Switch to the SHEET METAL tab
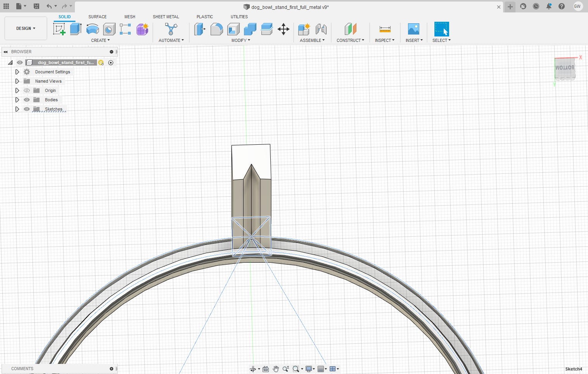Image resolution: width=588 pixels, height=374 pixels. click(x=166, y=17)
